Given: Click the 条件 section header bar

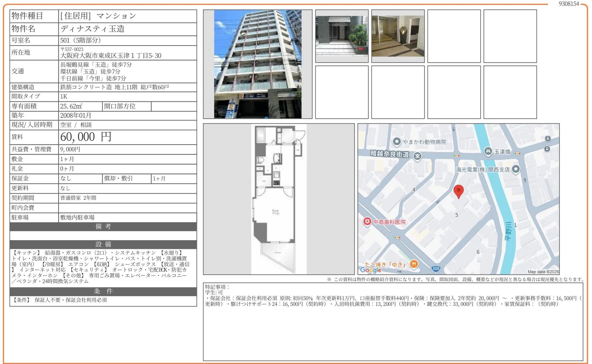Looking at the screenshot, I should point(103,291).
